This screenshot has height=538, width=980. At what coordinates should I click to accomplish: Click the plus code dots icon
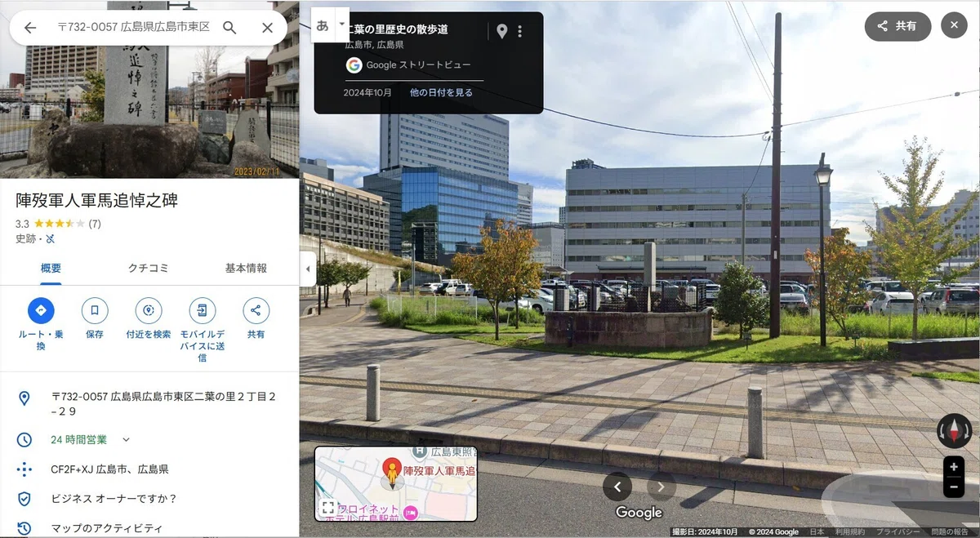pyautogui.click(x=24, y=469)
